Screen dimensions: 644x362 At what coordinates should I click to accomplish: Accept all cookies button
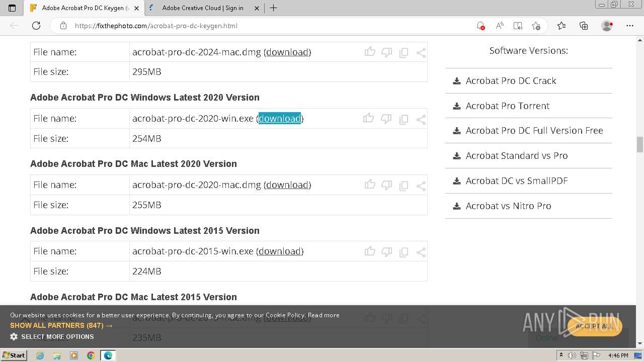[595, 326]
